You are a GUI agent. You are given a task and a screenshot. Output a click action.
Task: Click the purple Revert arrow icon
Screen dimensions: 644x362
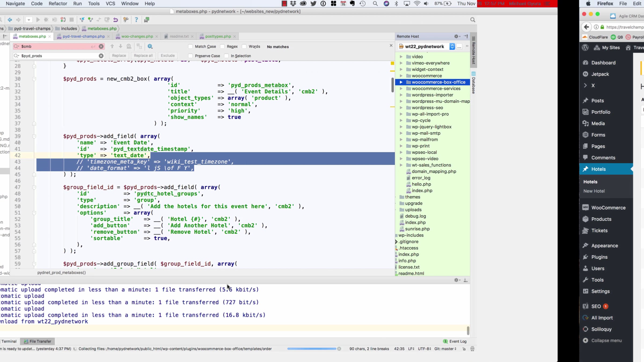click(115, 20)
